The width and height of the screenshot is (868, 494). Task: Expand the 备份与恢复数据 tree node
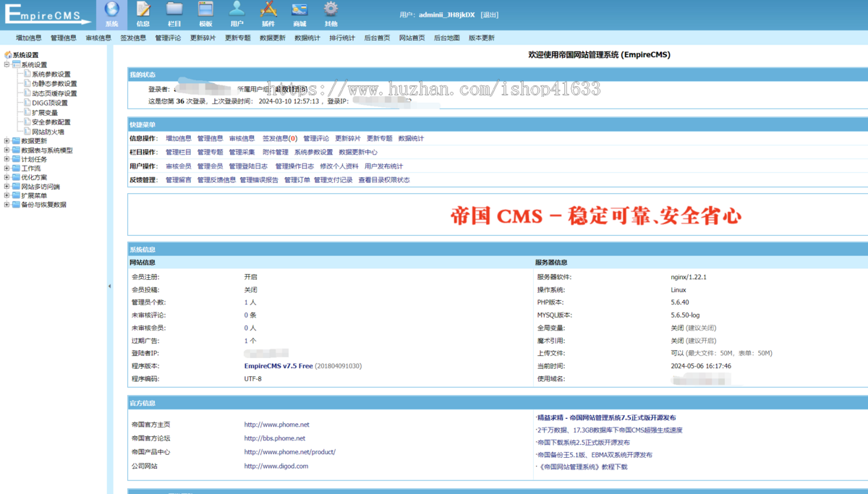pos(7,205)
